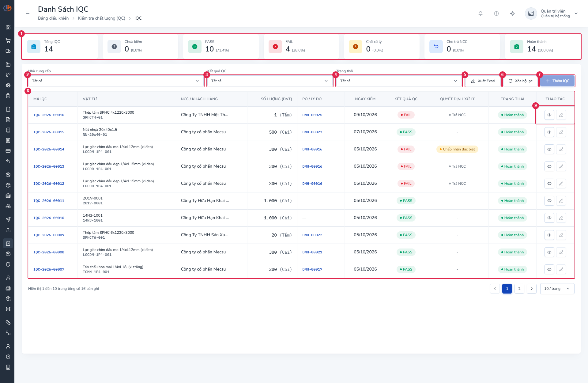The height and width of the screenshot is (383, 588).
Task: View details of IQC-2026-00013 eye icon
Action: [x=549, y=166]
